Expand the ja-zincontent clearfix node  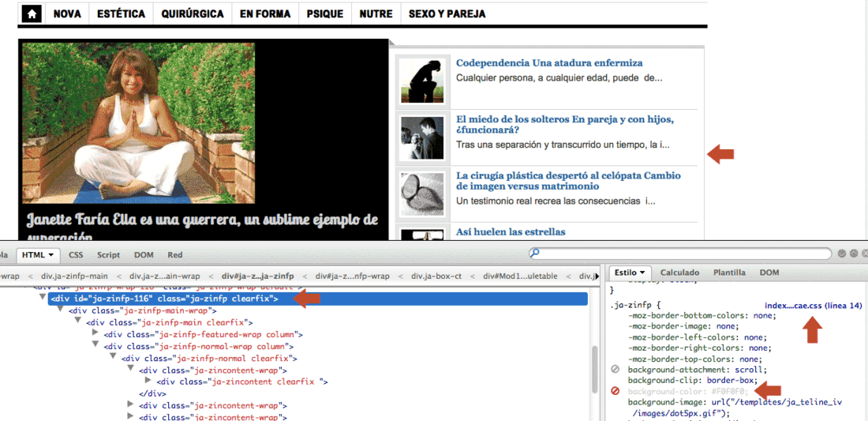point(148,382)
